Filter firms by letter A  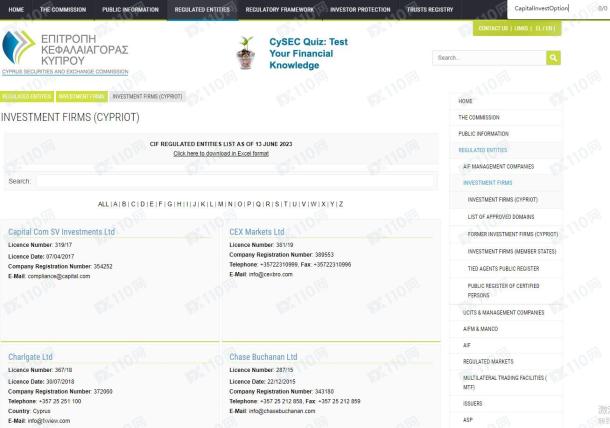tap(115, 204)
